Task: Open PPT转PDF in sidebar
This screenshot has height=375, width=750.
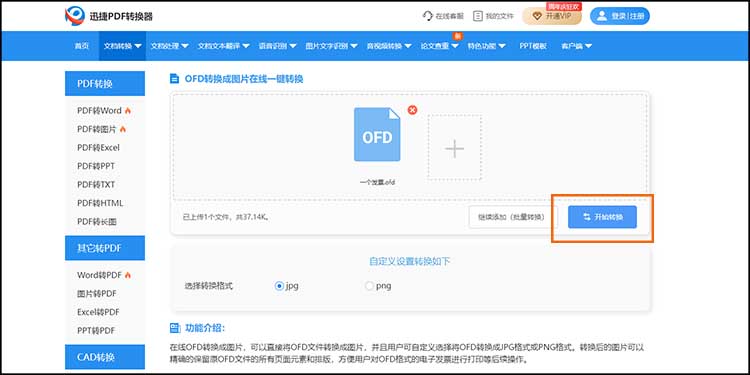Action: coord(96,331)
